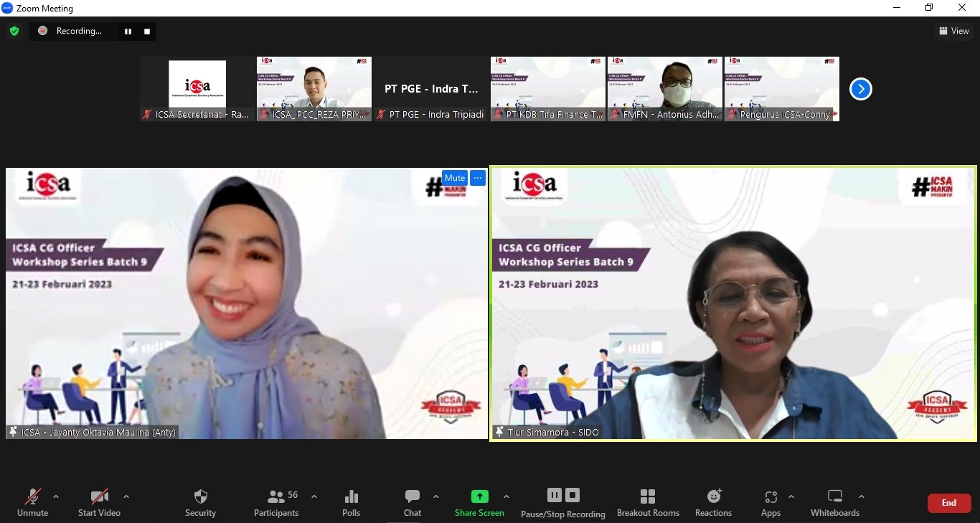Select the Antonius Adh participant thumbnail

pyautogui.click(x=664, y=88)
